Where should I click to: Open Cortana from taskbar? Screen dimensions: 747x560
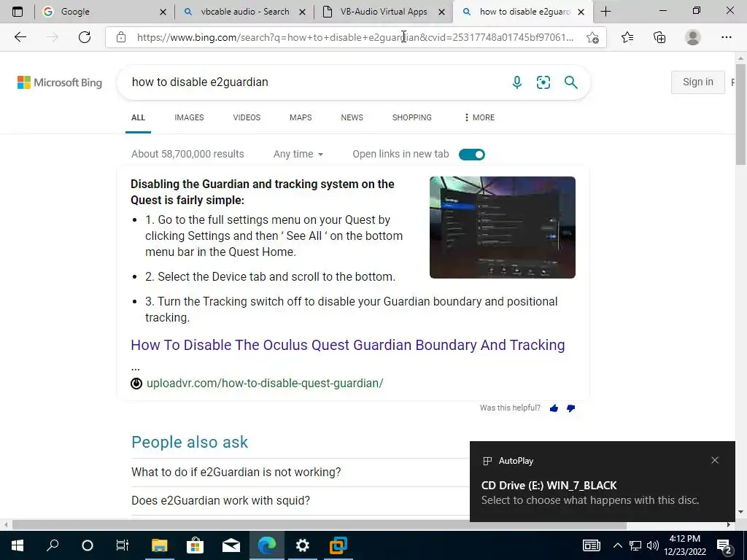pos(88,545)
